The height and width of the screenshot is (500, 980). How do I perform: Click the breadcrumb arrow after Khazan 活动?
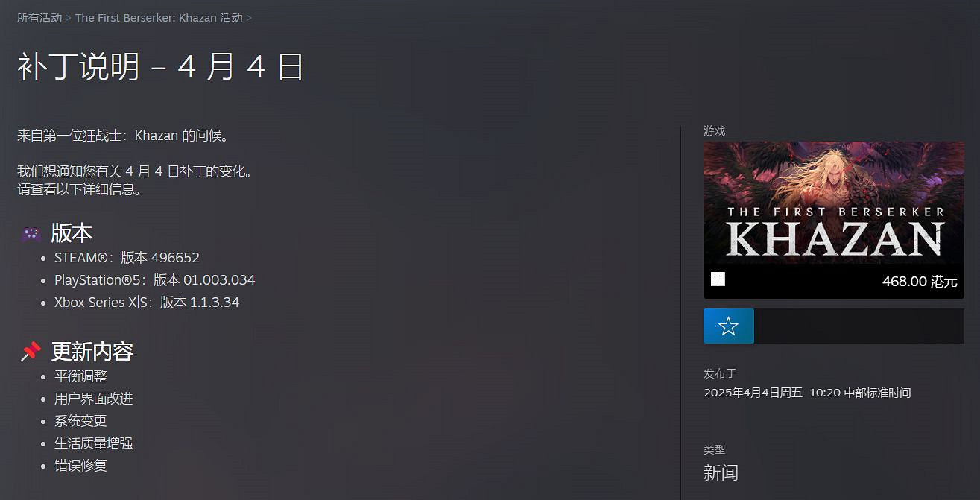pyautogui.click(x=249, y=17)
